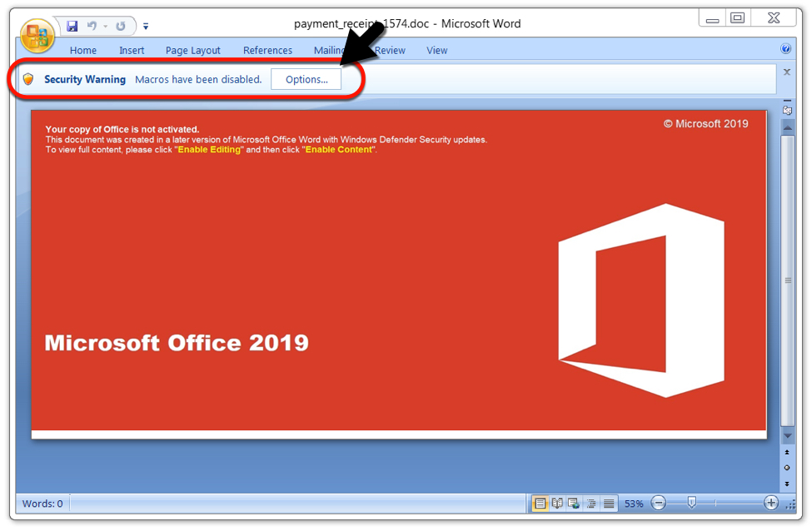Switch to Full Screen Reading view icon
The width and height of the screenshot is (812, 531).
pos(557,503)
